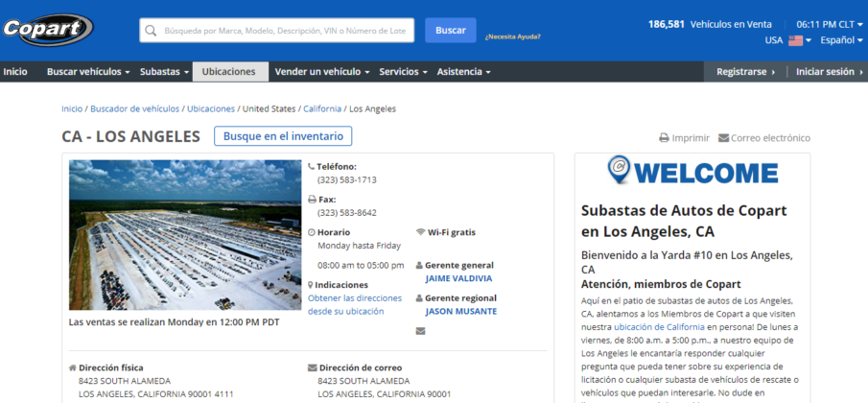Open the Asistencia dropdown menu
Screen dimensions: 868x403
pyautogui.click(x=463, y=72)
